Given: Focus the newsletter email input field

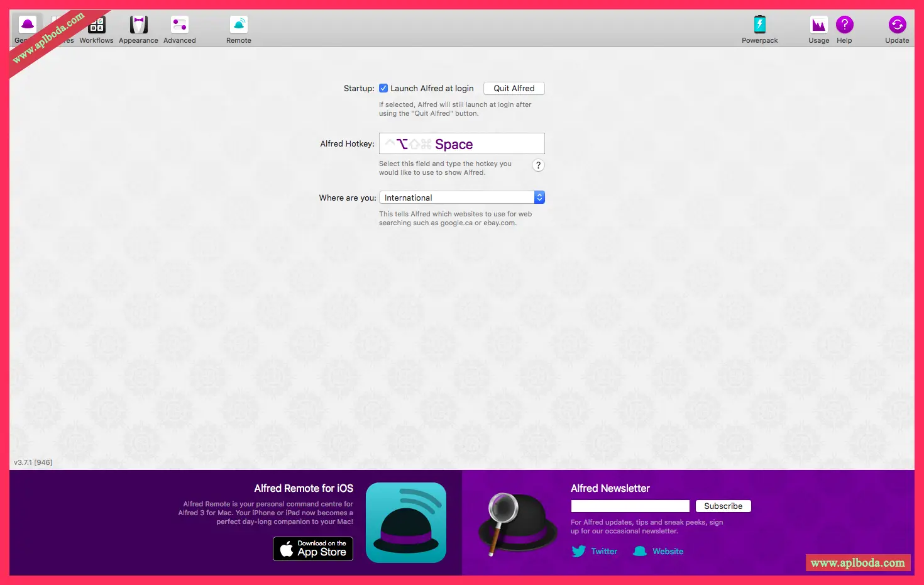Looking at the screenshot, I should (630, 506).
